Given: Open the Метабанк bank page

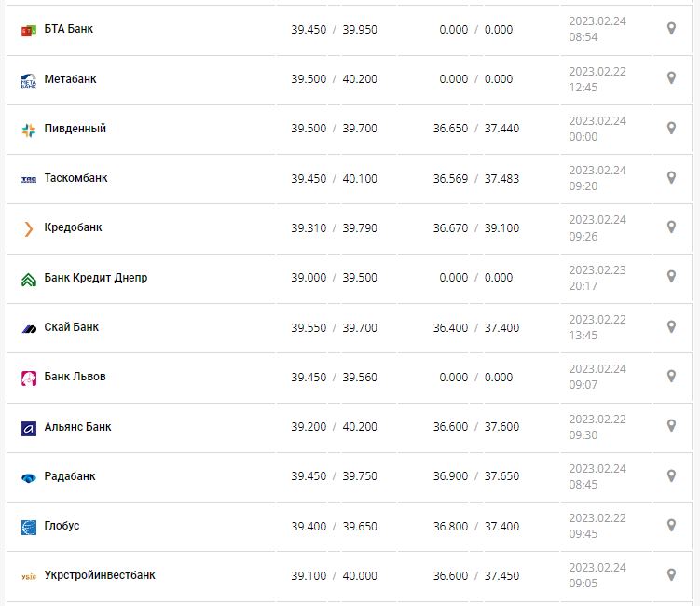Looking at the screenshot, I should coord(70,79).
